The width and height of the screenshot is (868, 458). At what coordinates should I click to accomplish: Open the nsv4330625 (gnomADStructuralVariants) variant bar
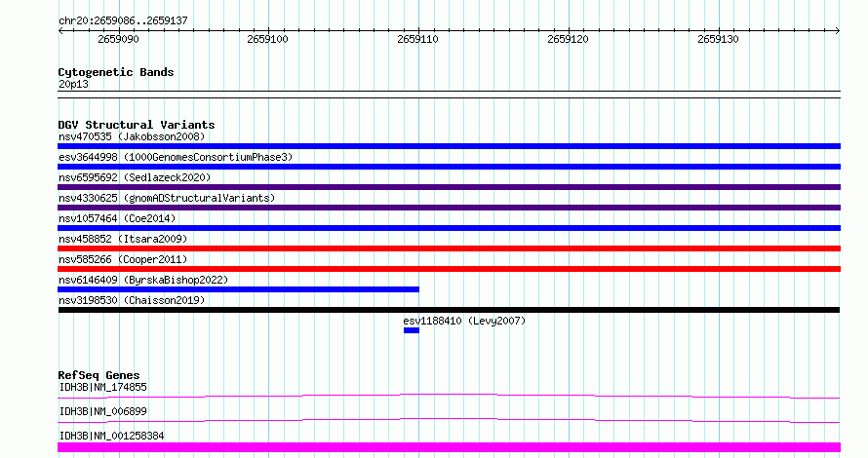449,208
